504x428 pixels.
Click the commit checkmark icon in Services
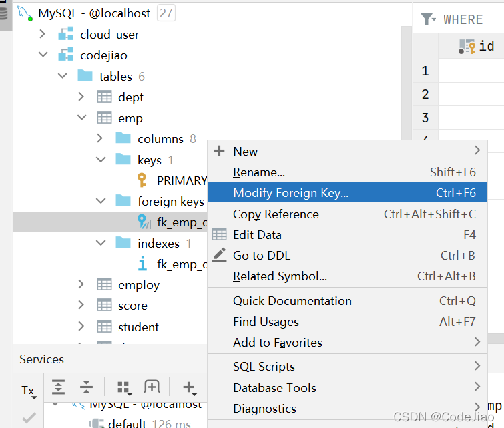29,417
